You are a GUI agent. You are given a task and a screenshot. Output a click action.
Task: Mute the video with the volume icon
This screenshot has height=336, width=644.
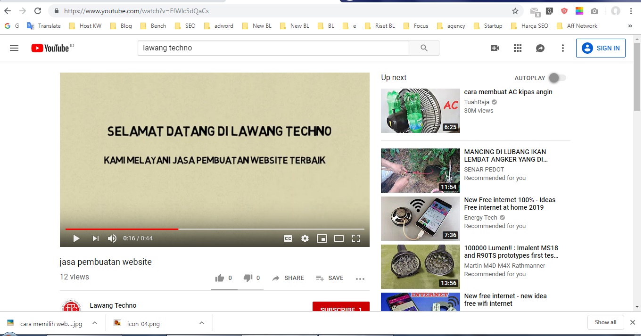[112, 238]
